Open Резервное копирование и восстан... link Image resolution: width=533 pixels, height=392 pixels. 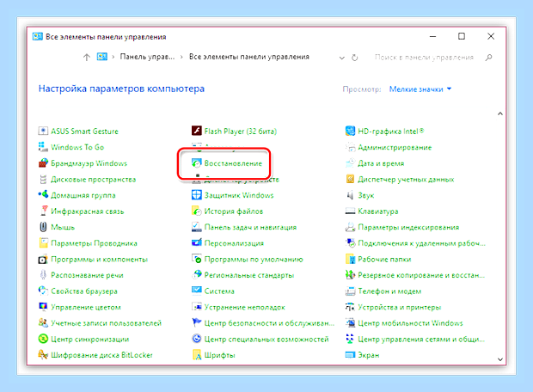pos(421,275)
